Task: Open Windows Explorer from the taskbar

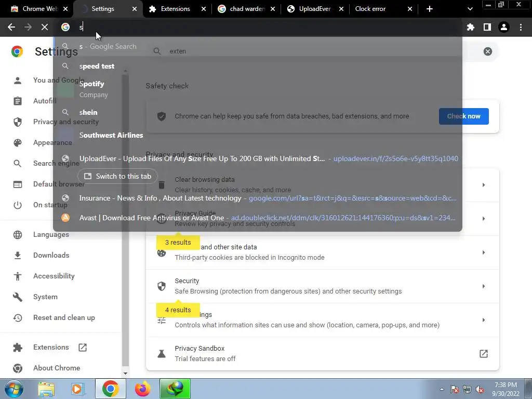Action: [x=46, y=389]
